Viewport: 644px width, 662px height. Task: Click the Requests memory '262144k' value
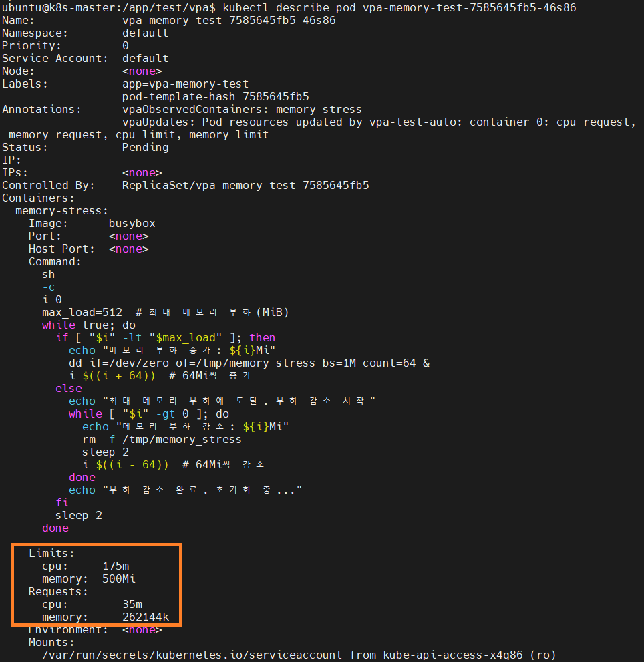coord(146,617)
